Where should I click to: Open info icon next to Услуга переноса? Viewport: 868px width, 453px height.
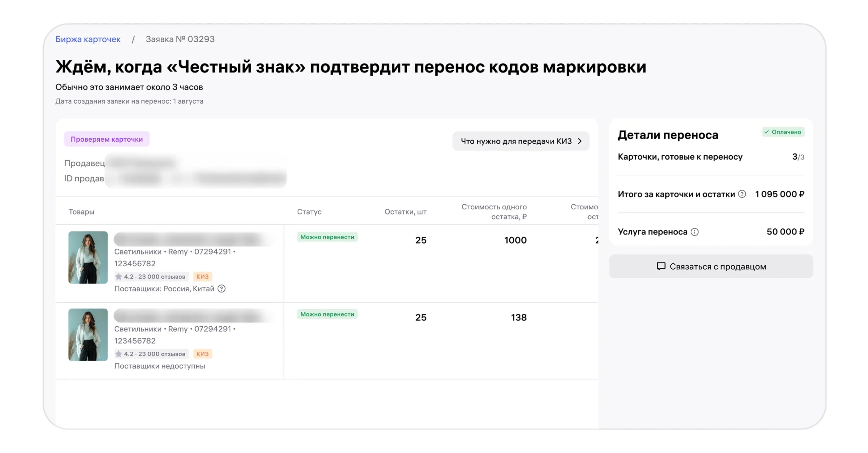point(694,232)
